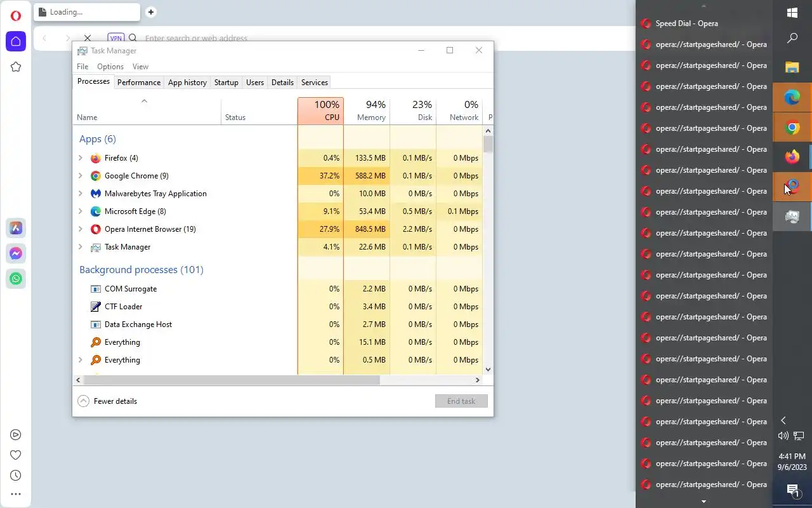Image resolution: width=812 pixels, height=508 pixels.
Task: Switch to the Users tab
Action: click(x=255, y=83)
